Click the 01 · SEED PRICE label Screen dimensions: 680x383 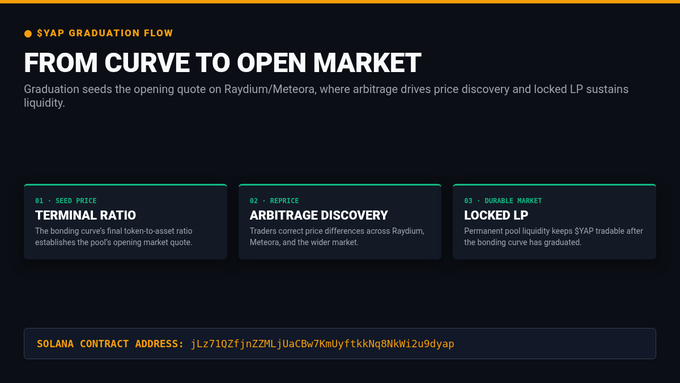(66, 200)
